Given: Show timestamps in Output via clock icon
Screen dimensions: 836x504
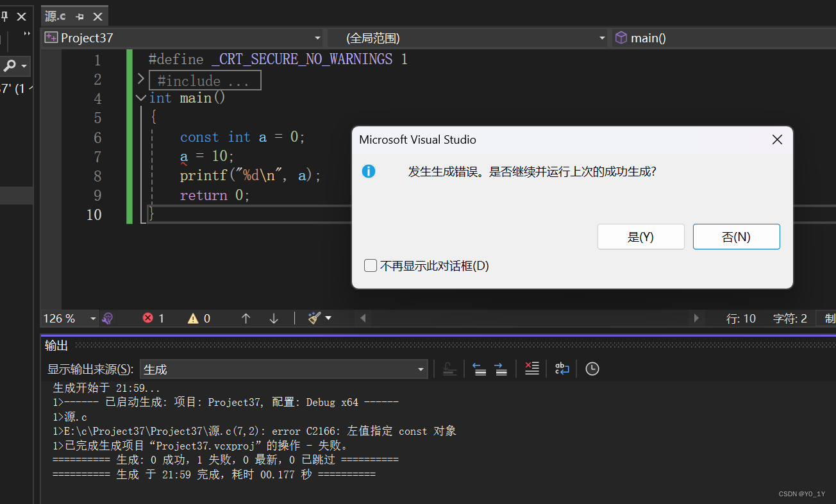Looking at the screenshot, I should coord(591,369).
